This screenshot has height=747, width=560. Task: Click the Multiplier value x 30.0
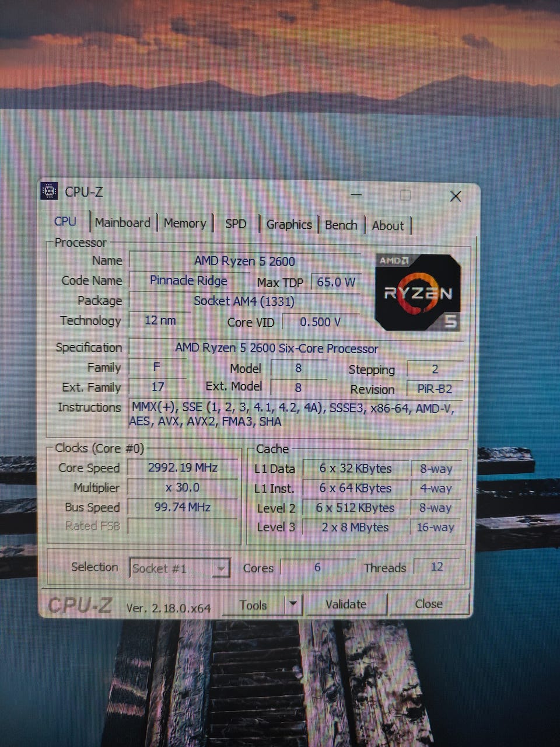[183, 488]
